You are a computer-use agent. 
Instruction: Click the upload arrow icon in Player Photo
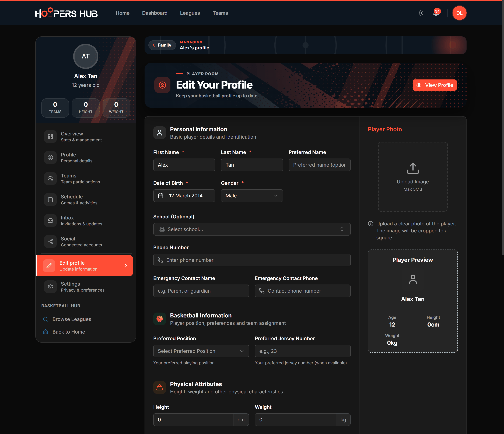(413, 168)
